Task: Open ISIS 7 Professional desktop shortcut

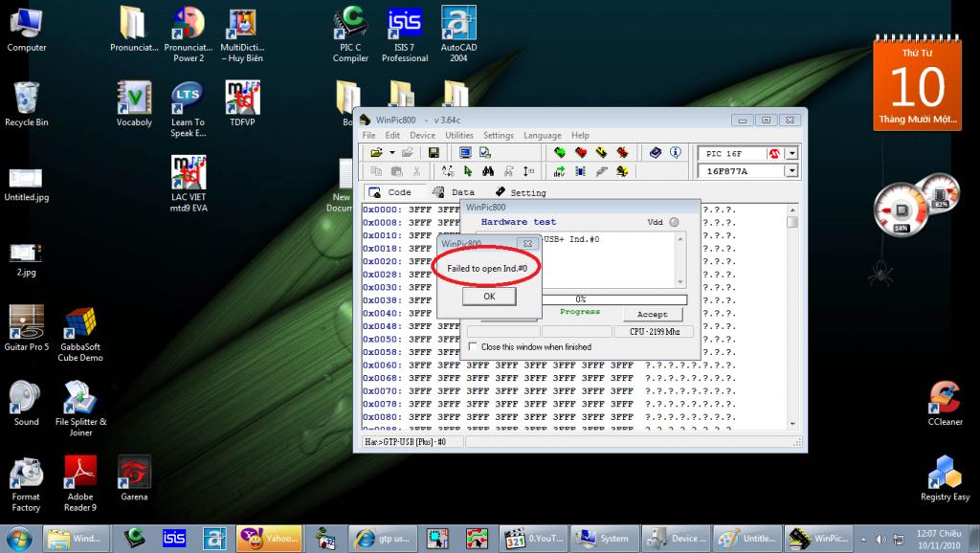Action: pos(405,33)
